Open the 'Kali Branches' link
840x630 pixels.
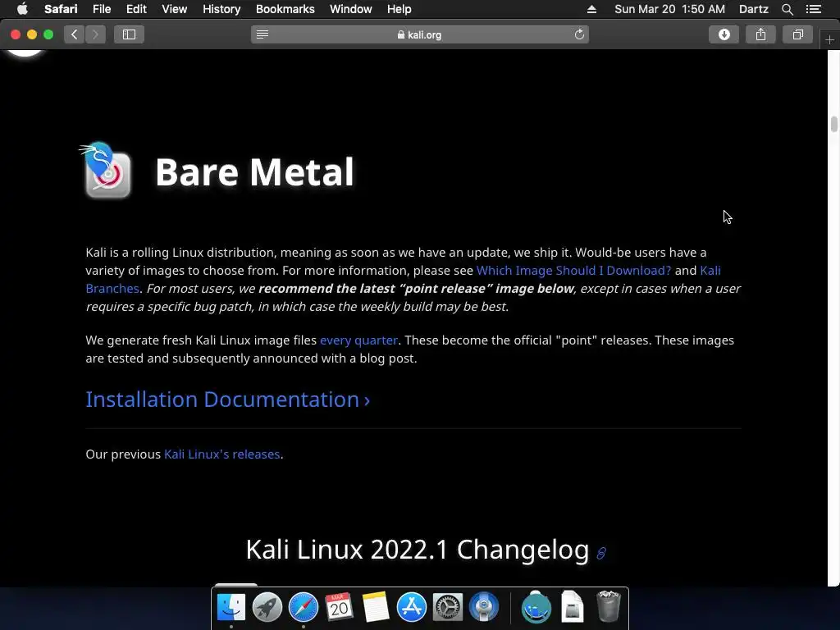[x=710, y=271]
